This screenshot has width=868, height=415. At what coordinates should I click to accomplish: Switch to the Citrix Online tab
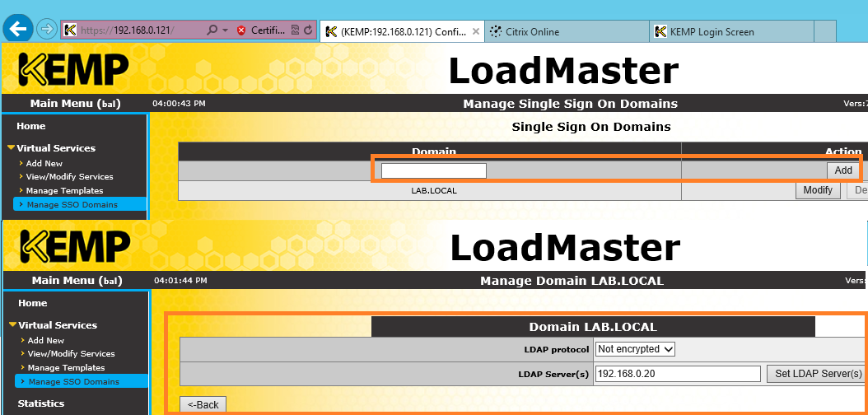click(567, 31)
